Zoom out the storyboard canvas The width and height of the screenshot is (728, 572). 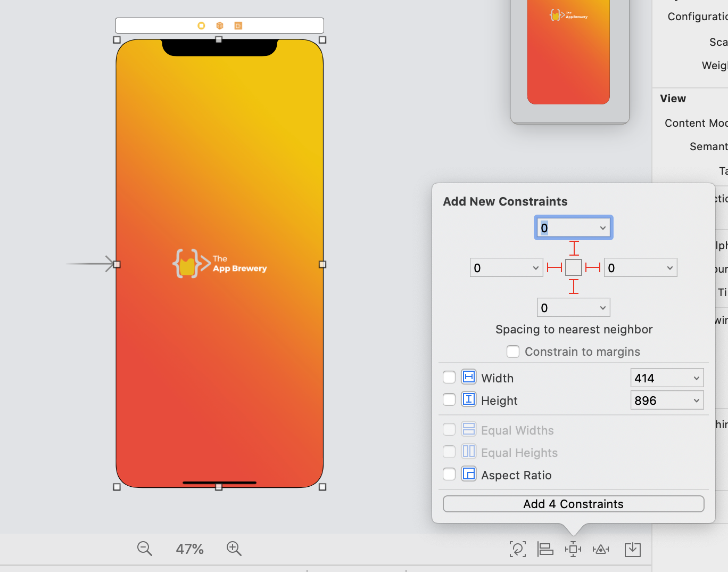144,549
